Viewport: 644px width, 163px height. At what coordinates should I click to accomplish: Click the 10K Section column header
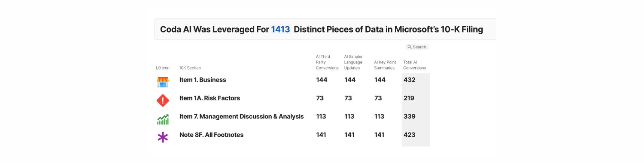(190, 68)
